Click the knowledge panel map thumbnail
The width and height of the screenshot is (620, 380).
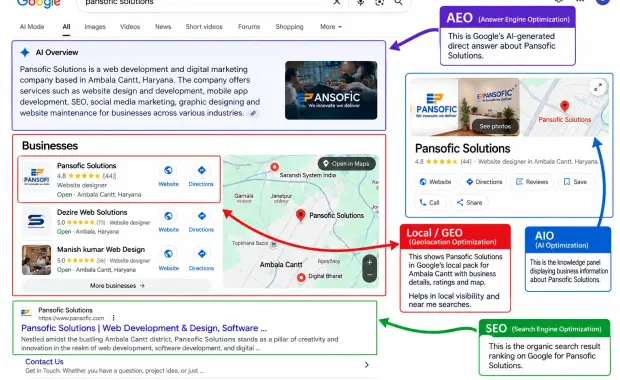(x=565, y=107)
